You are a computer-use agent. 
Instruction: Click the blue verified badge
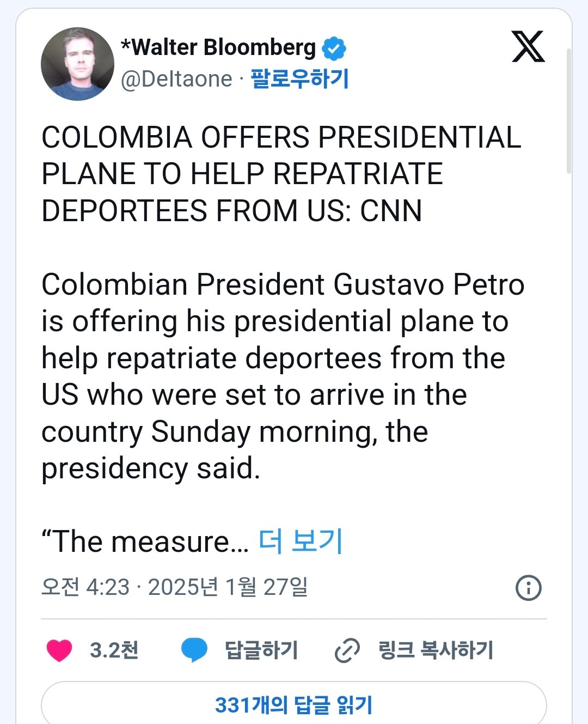coord(334,48)
